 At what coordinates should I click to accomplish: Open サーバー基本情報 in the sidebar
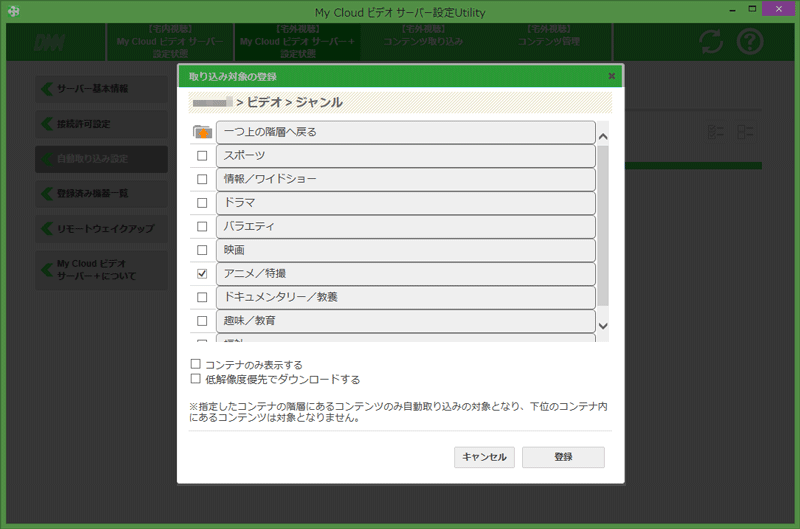click(x=102, y=89)
